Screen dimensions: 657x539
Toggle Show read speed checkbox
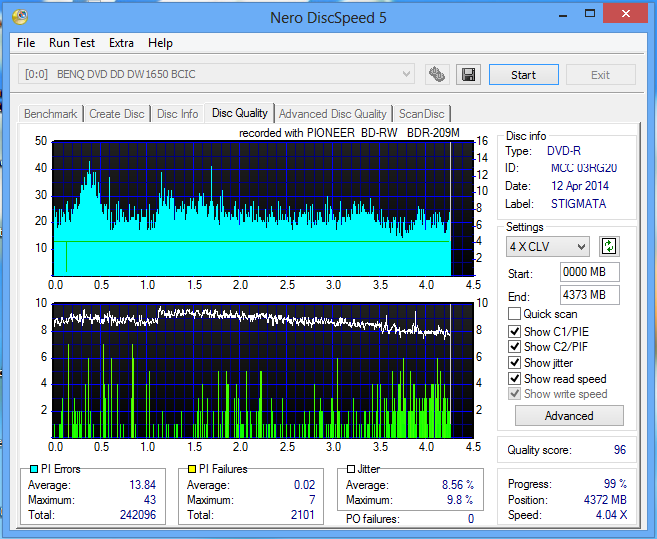pyautogui.click(x=514, y=378)
